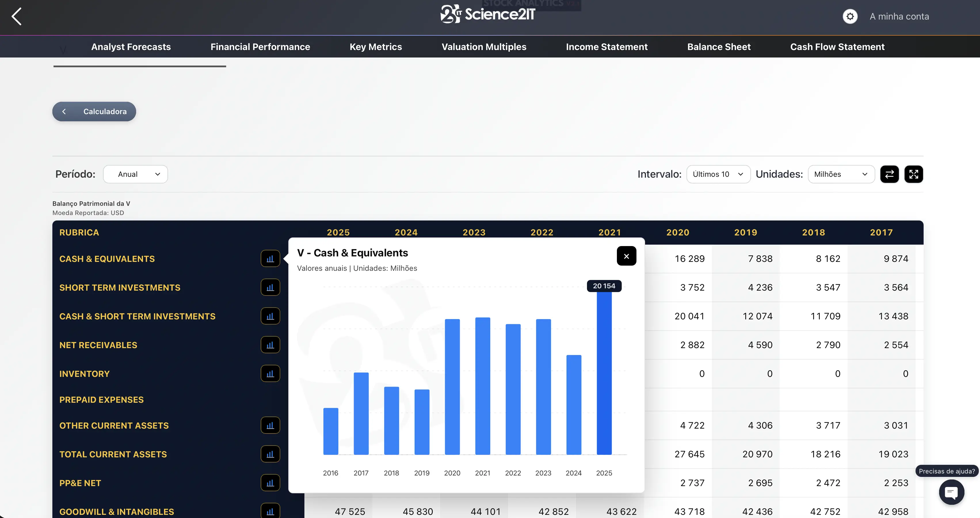The height and width of the screenshot is (518, 980).
Task: Select the 2025 bar in the chart
Action: (x=604, y=373)
